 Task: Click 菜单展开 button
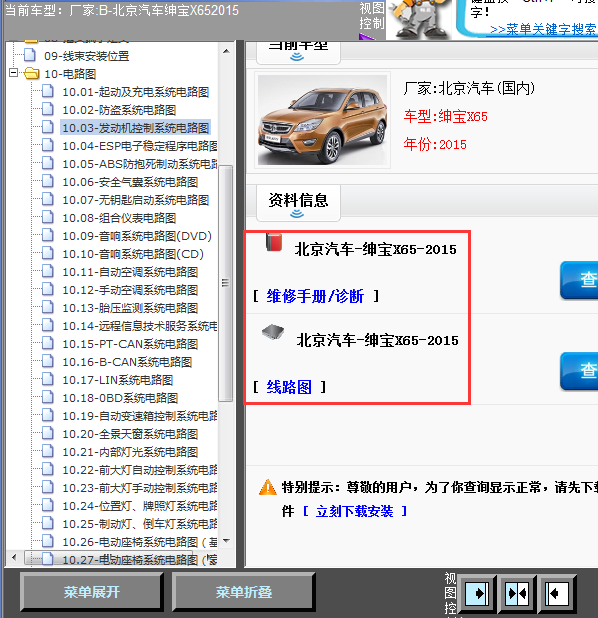click(92, 592)
